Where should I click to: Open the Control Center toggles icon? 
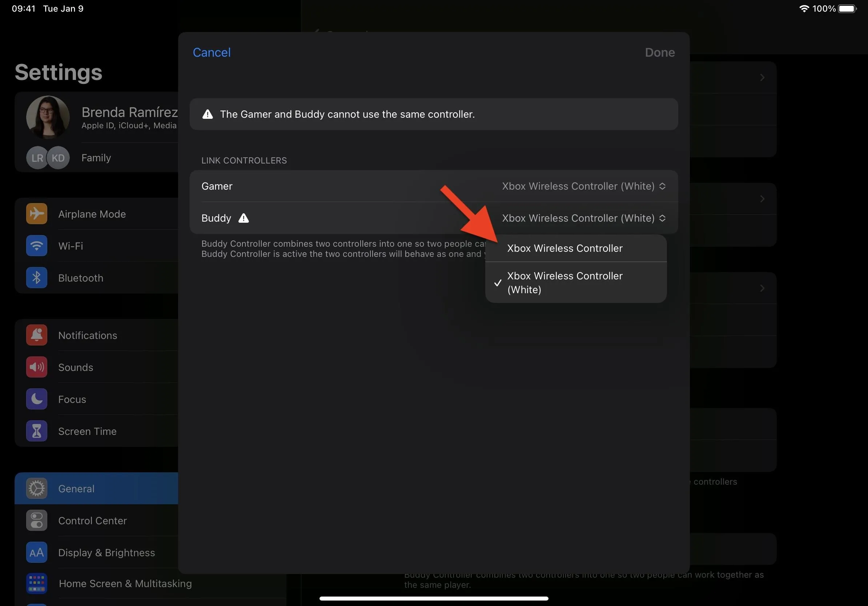[x=37, y=521]
